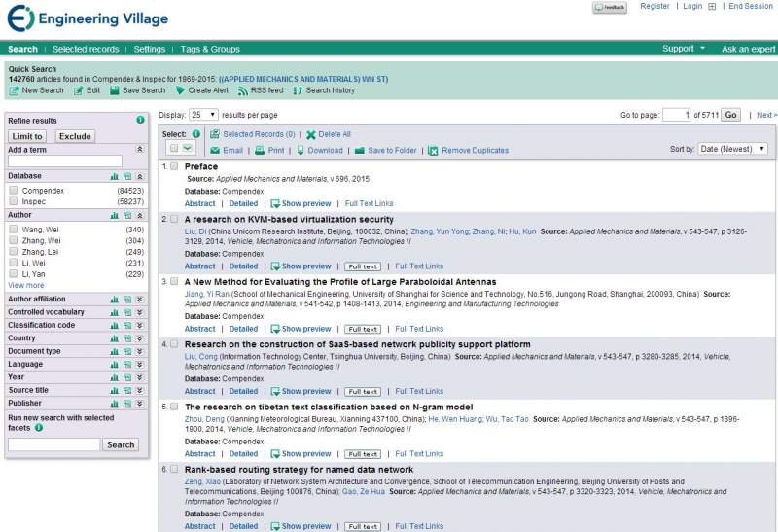Screen dimensions: 778x532
Task: Click the Limit to button
Action: pos(27,136)
